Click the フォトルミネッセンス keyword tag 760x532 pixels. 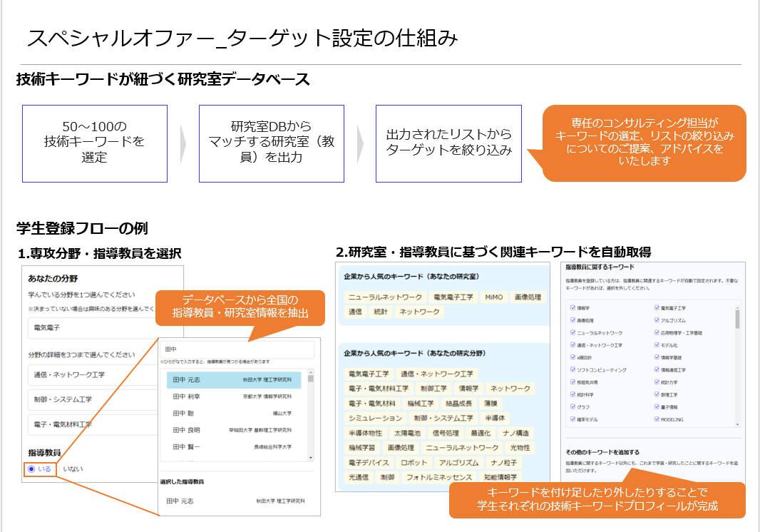438,477
